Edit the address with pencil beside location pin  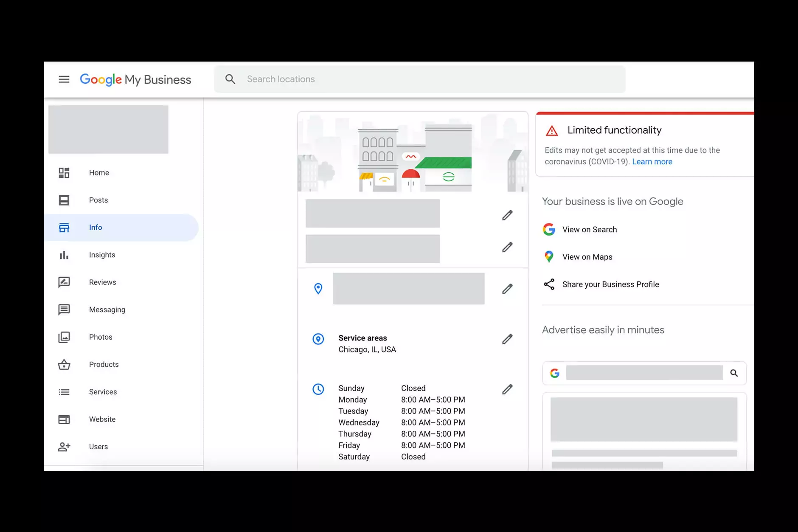pos(507,289)
